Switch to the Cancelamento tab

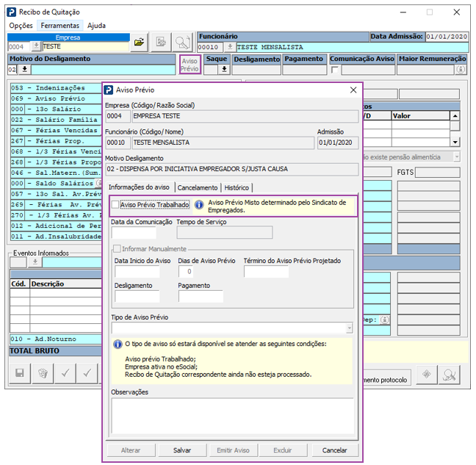[198, 188]
